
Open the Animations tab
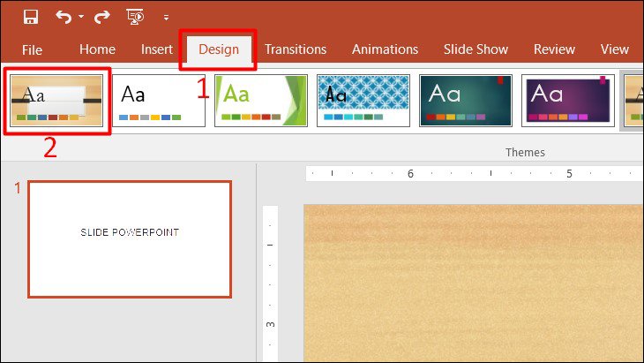click(x=385, y=49)
